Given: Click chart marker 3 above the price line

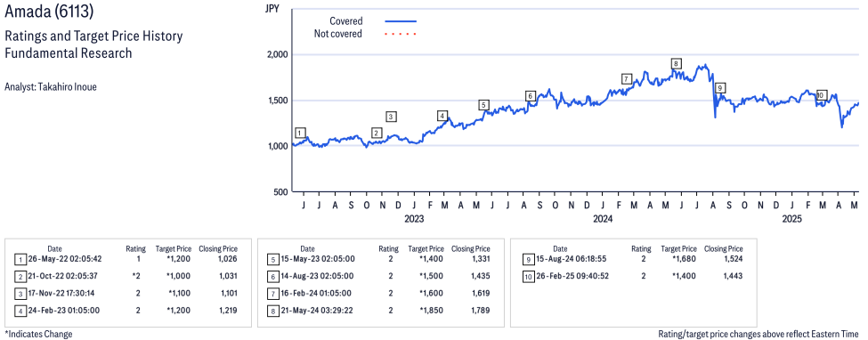Looking at the screenshot, I should coord(392,117).
